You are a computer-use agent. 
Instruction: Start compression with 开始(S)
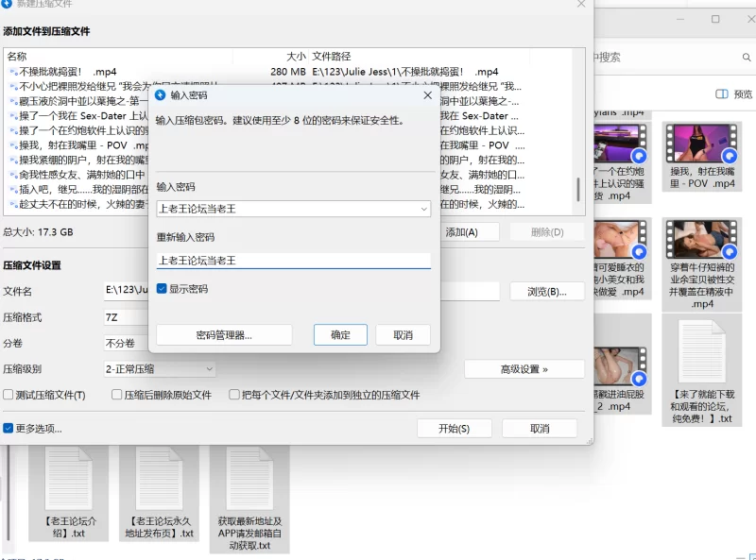coord(455,428)
